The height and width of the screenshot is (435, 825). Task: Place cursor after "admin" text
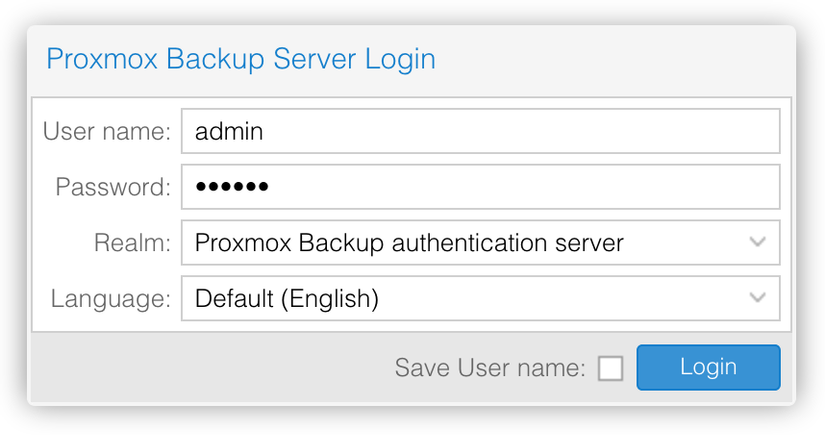coord(266,131)
